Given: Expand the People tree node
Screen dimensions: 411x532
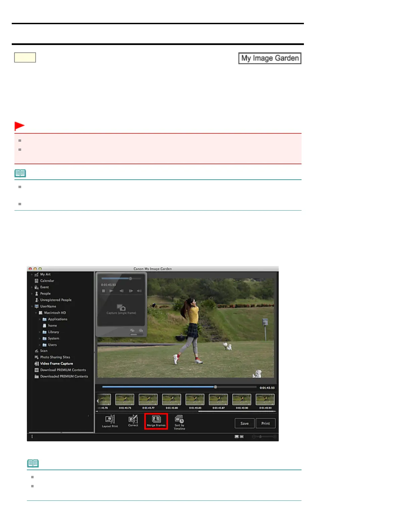Looking at the screenshot, I should coord(32,294).
